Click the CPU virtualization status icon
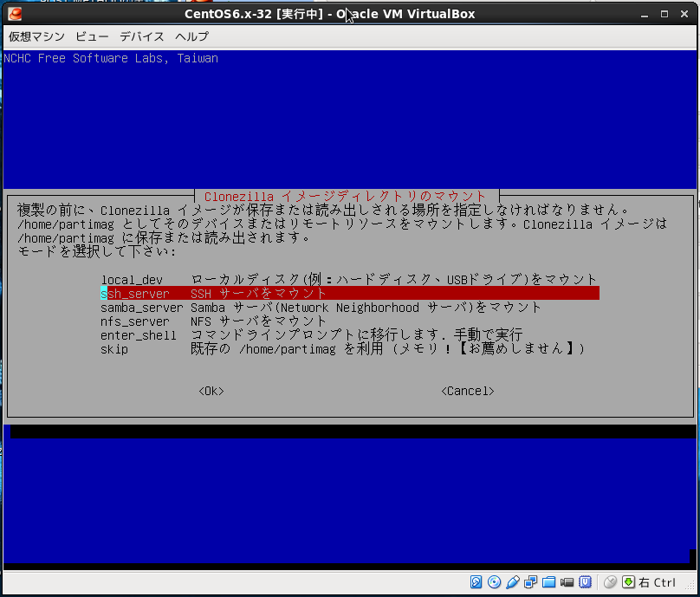Screen dimensions: 700x597 pyautogui.click(x=586, y=582)
